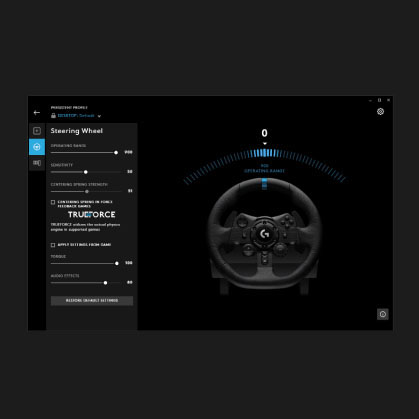Click the TRUEFORCE logo
419x419 pixels.
[x=92, y=214]
